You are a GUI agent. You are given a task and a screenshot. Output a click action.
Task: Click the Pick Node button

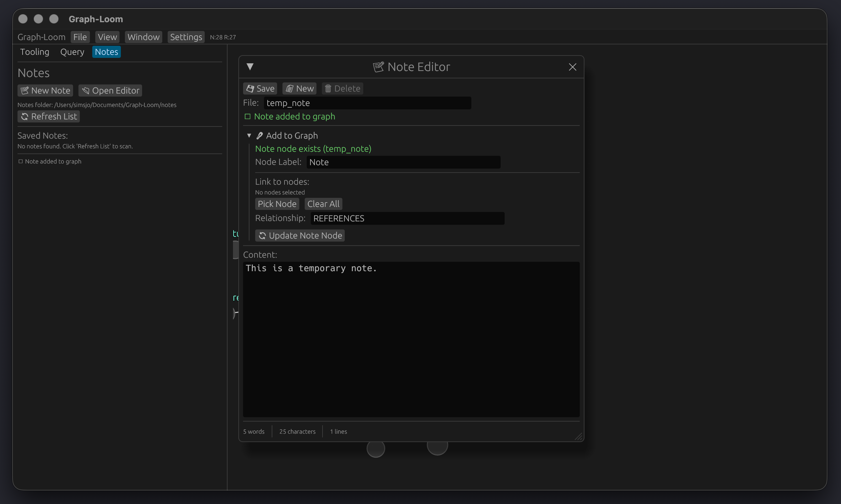point(277,204)
